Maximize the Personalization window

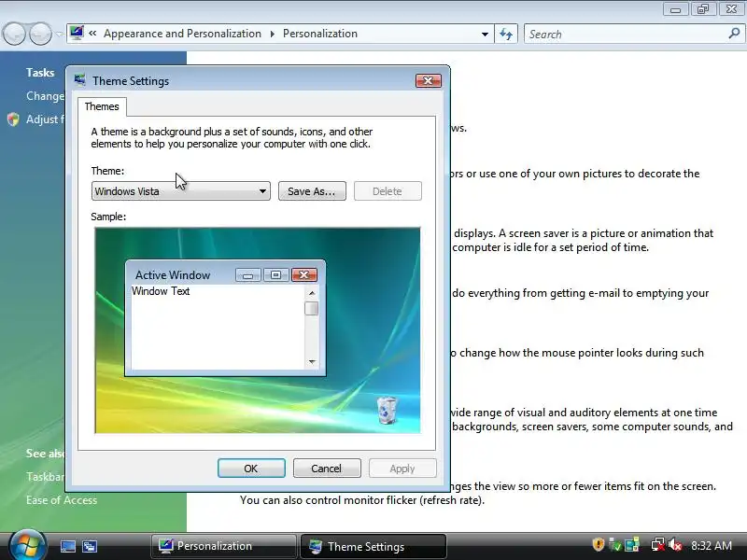(703, 9)
